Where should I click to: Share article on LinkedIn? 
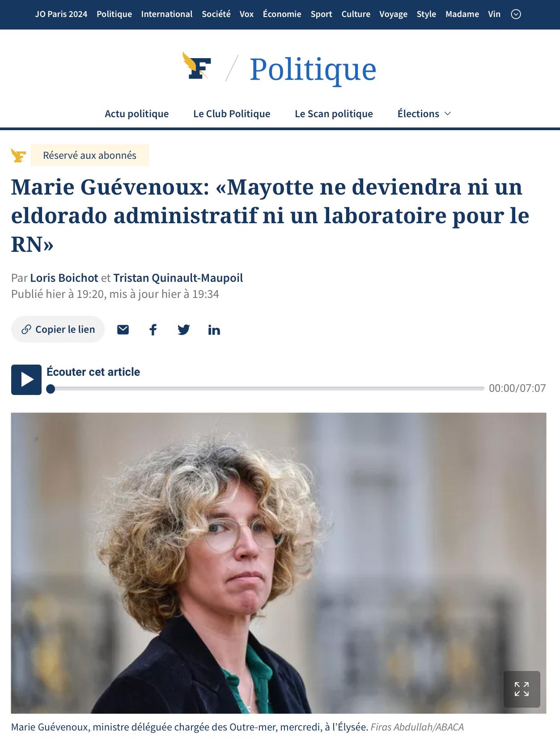[x=214, y=330]
